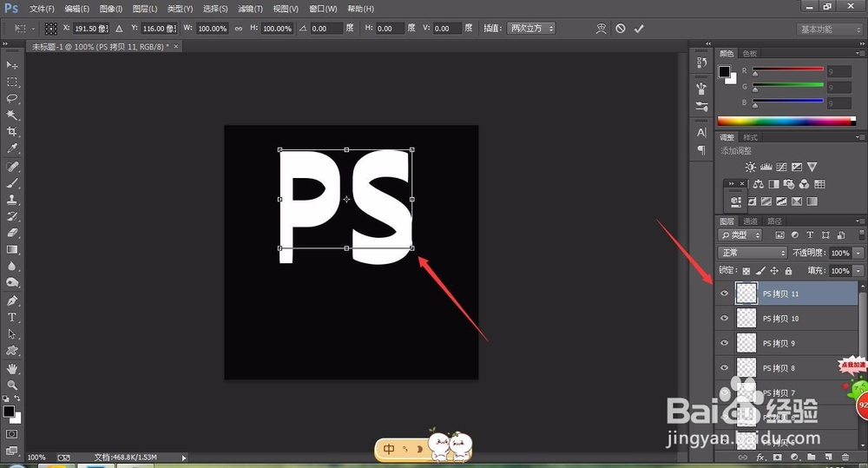Add a Brightness/Contrast adjustment (sun icon)
The image size is (868, 468).
pyautogui.click(x=750, y=167)
